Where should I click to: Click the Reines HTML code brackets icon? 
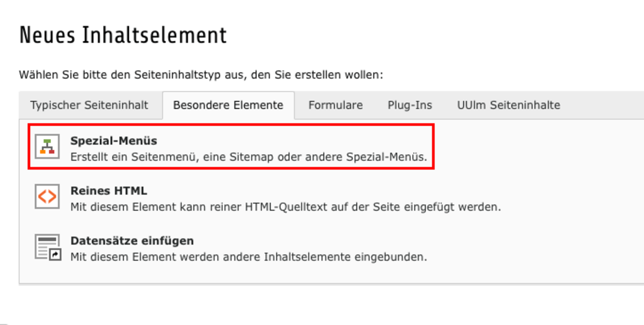[x=48, y=197]
